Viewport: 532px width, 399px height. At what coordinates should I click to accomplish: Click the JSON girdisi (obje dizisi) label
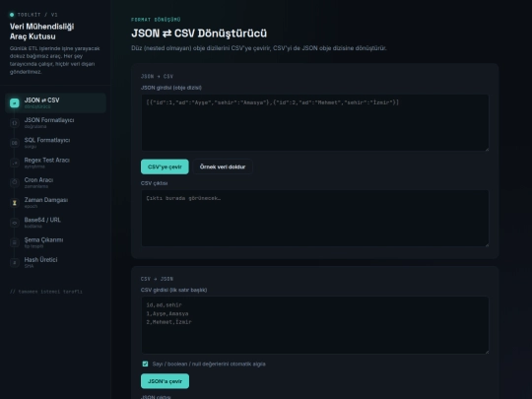pos(171,88)
